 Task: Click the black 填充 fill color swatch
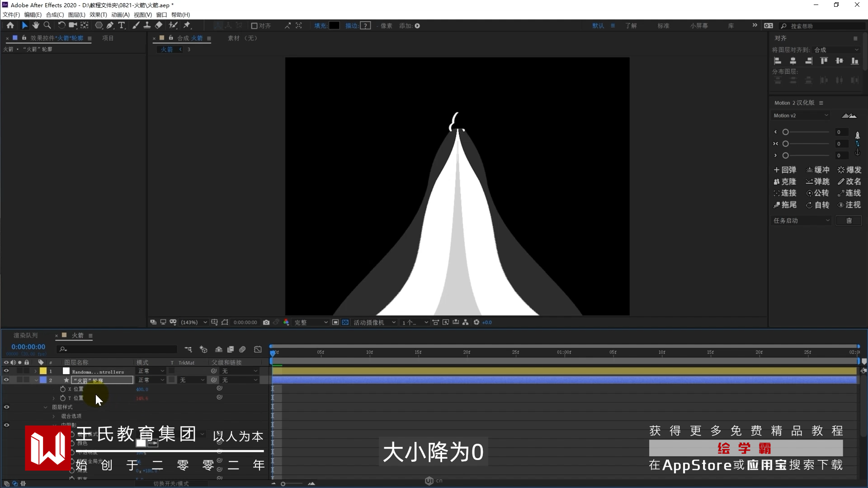(334, 26)
